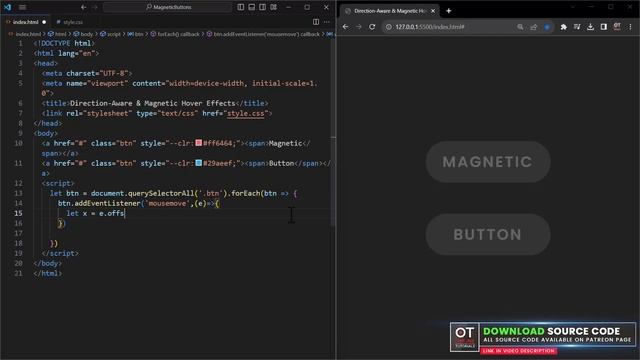The width and height of the screenshot is (640, 360).
Task: Click the OT profile avatar in browser
Action: (x=617, y=27)
